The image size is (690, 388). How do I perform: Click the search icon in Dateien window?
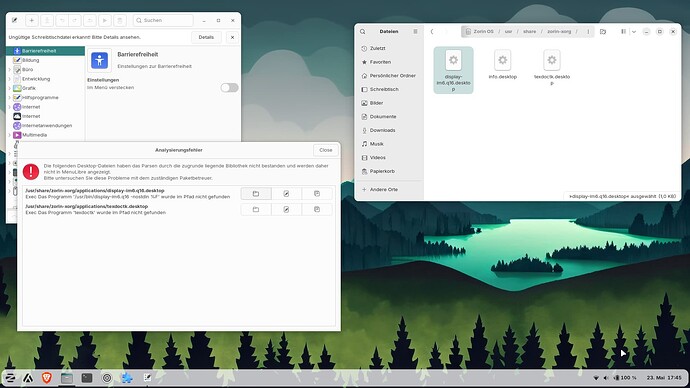[363, 32]
